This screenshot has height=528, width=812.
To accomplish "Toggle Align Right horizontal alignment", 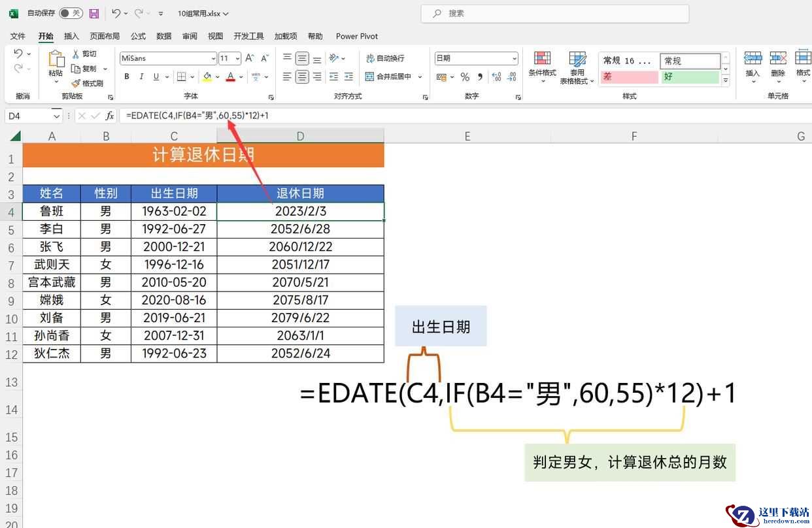I will [x=317, y=77].
